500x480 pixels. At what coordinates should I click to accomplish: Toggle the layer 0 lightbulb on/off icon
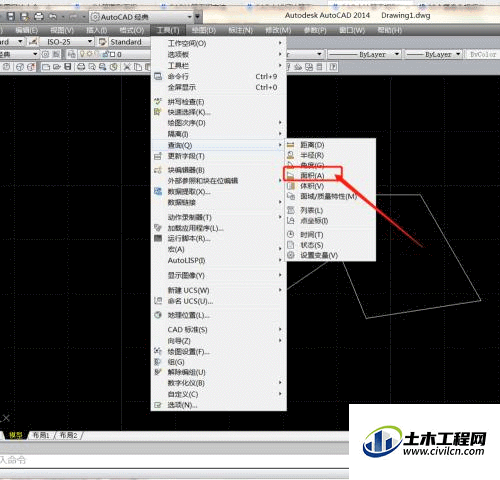coord(82,54)
